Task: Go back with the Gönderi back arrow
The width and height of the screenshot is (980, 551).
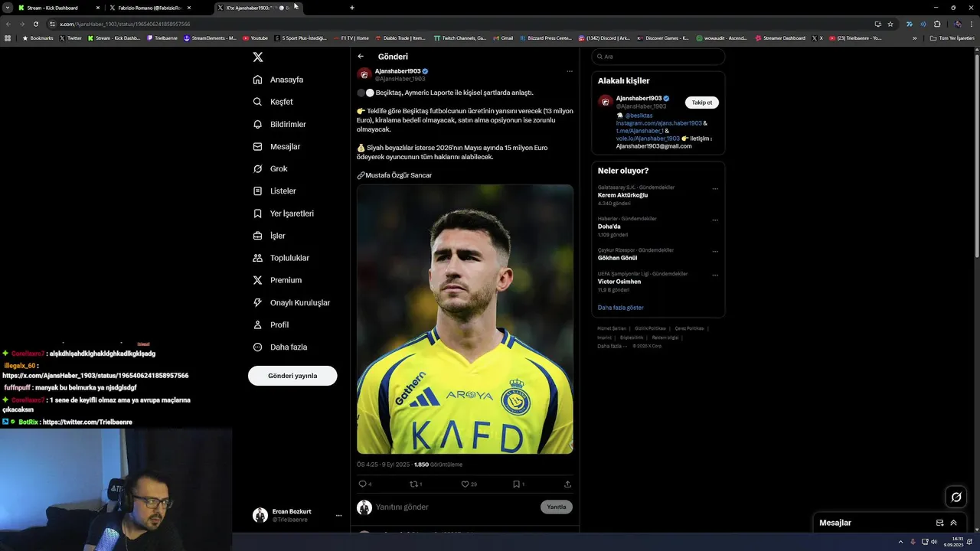Action: tap(361, 57)
